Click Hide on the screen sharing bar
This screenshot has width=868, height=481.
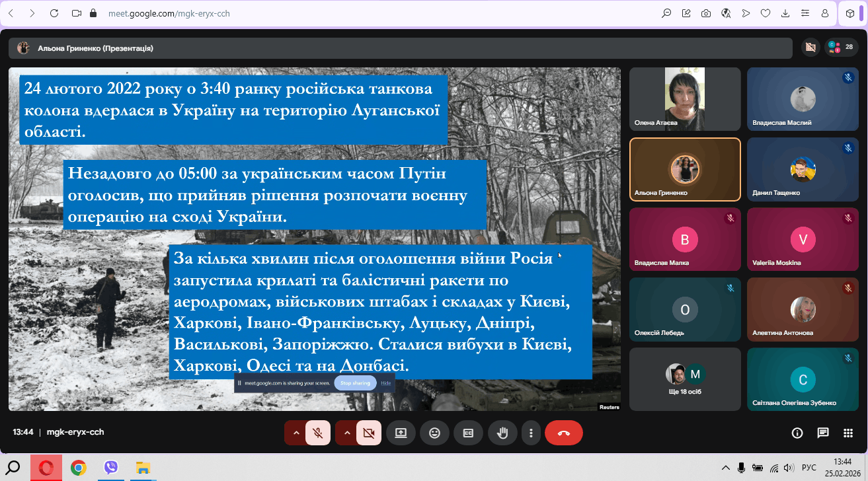pos(385,383)
